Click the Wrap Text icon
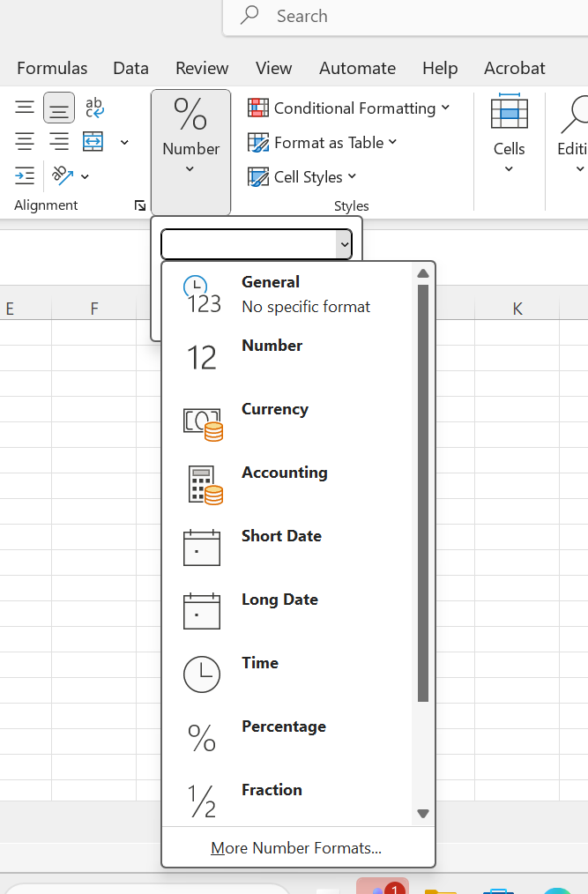Screen dimensions: 588x894 click(x=93, y=108)
